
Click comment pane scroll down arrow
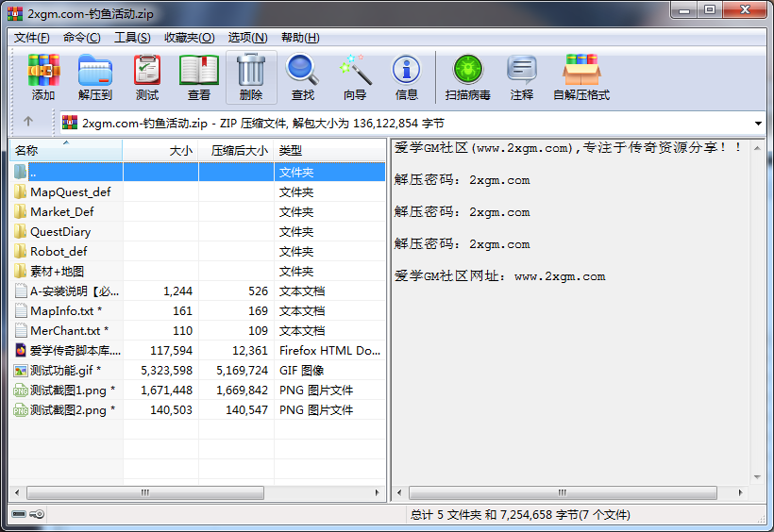click(x=757, y=476)
